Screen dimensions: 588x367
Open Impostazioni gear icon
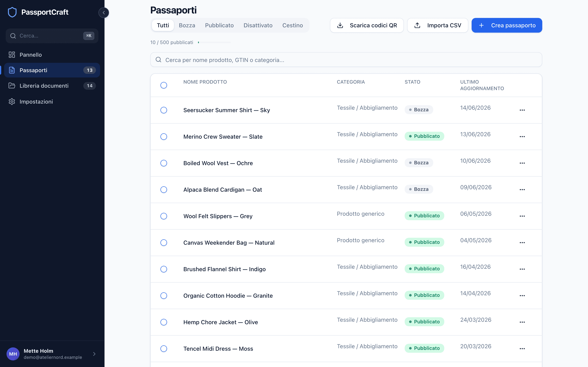[12, 102]
